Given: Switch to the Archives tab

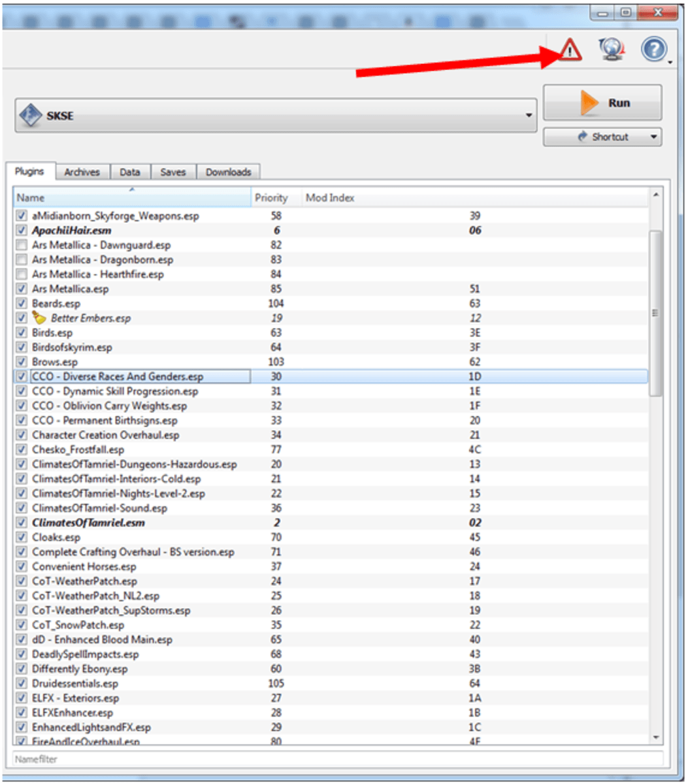Looking at the screenshot, I should [82, 172].
